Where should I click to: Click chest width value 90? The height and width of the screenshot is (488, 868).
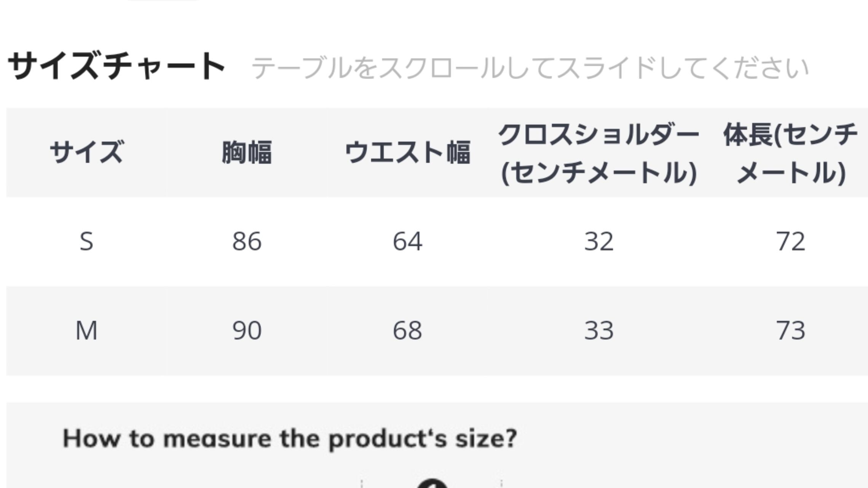coord(247,331)
